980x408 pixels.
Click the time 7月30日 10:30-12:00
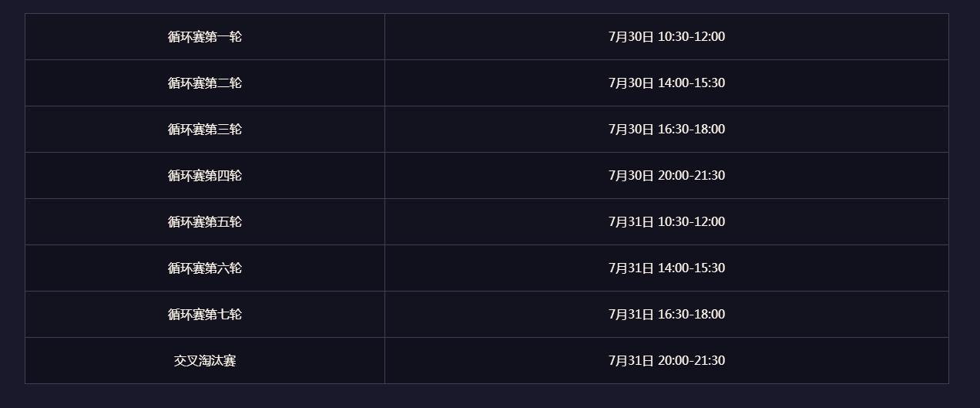666,36
